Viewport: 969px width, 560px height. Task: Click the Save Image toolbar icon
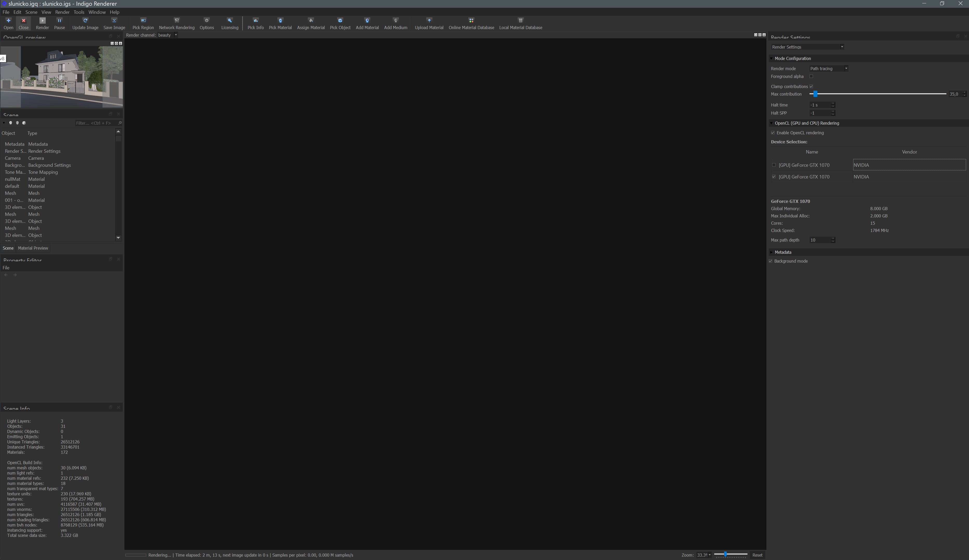114,23
